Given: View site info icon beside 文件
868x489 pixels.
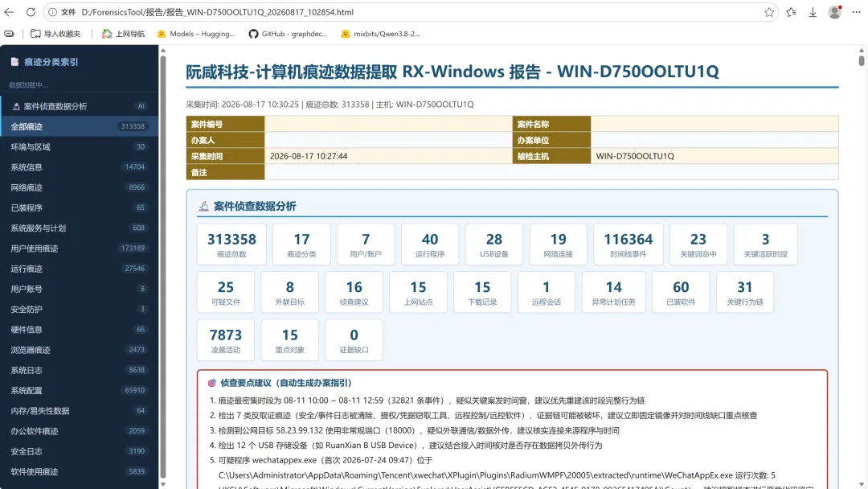Looking at the screenshot, I should (52, 12).
